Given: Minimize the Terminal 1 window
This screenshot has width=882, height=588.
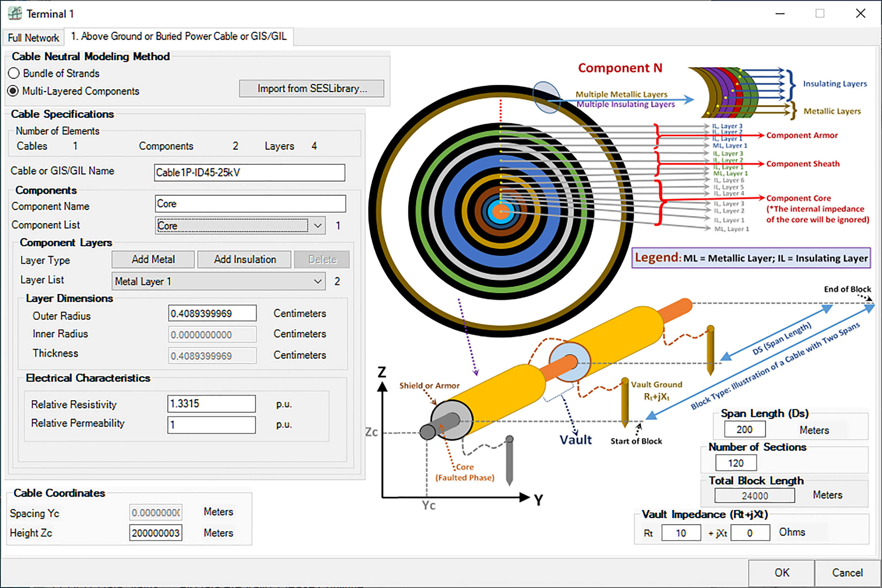Looking at the screenshot, I should [780, 14].
